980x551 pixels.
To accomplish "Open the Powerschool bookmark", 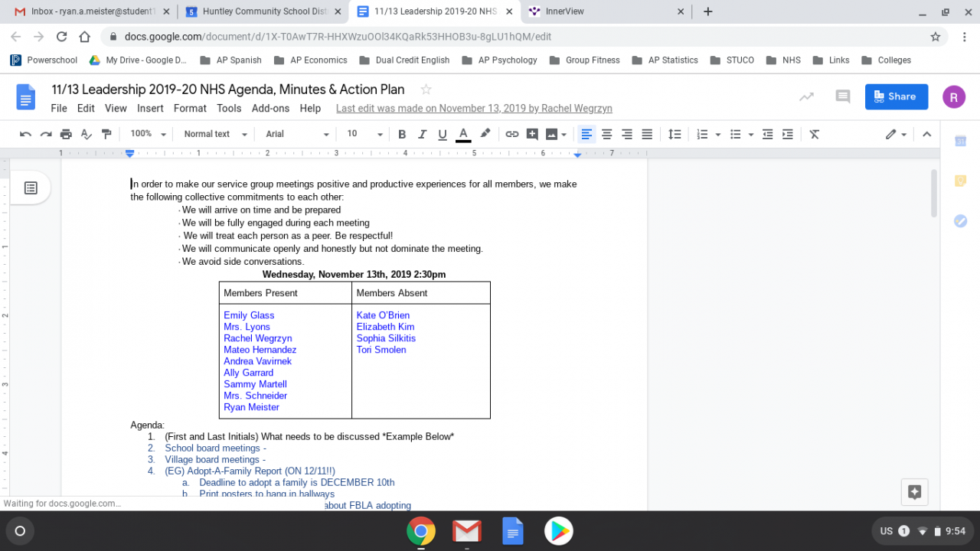I will pyautogui.click(x=44, y=60).
